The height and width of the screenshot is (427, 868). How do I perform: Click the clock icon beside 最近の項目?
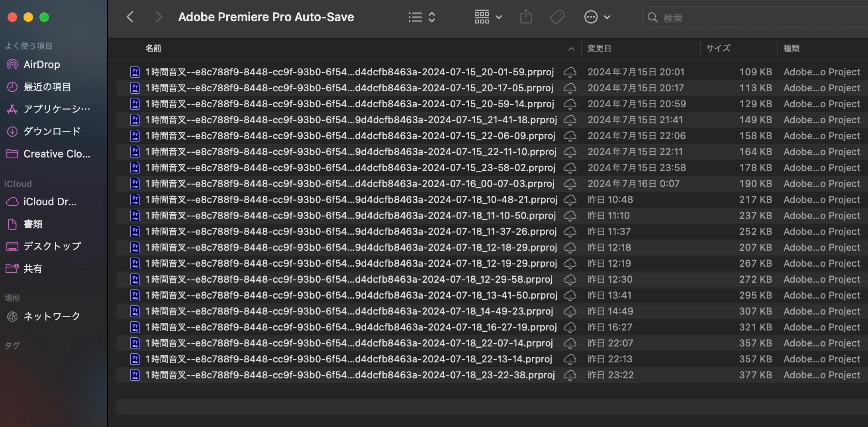[x=12, y=87]
